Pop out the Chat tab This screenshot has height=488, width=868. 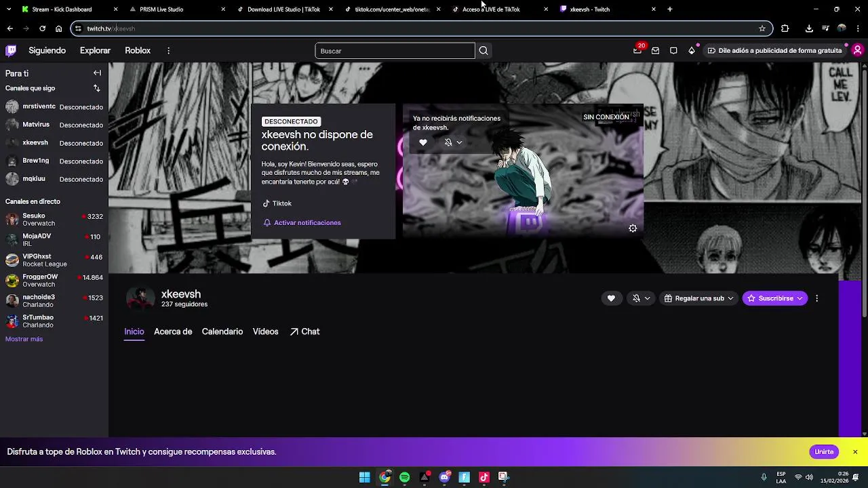tap(304, 331)
